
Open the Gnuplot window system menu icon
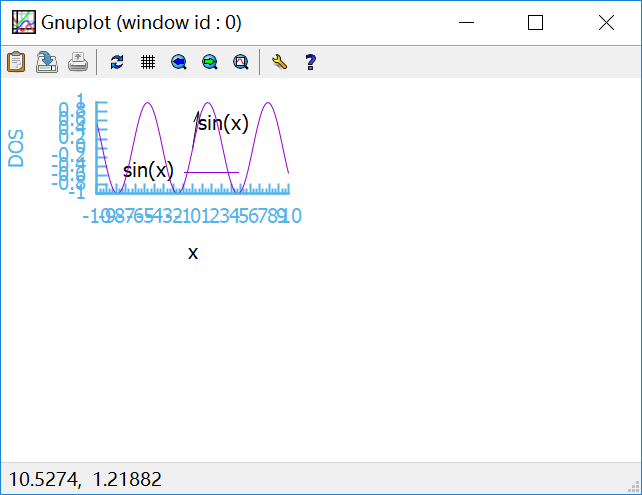pos(23,22)
